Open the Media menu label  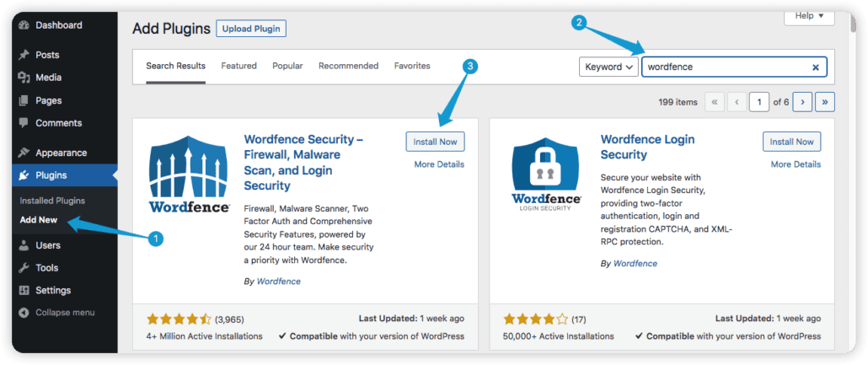[49, 78]
